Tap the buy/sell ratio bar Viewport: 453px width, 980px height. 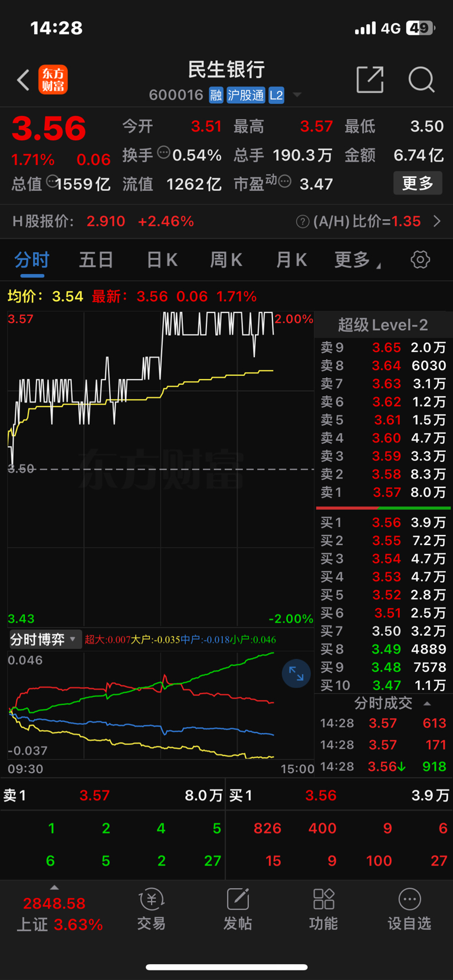tap(383, 507)
